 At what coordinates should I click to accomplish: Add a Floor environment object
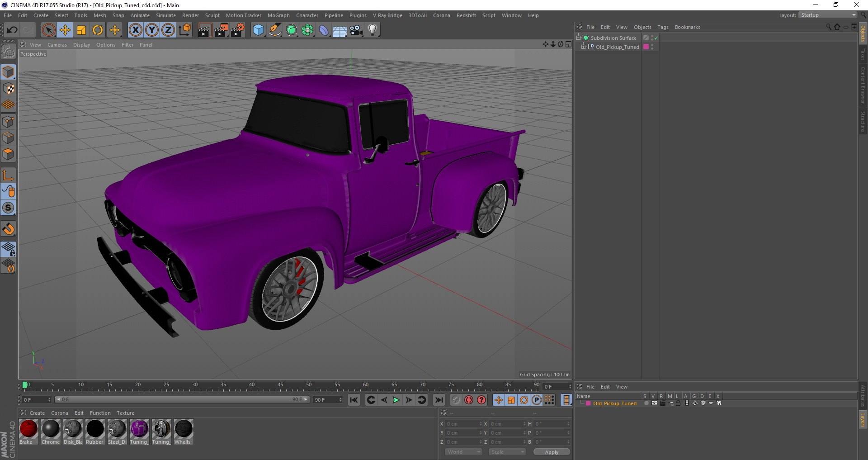click(x=340, y=30)
